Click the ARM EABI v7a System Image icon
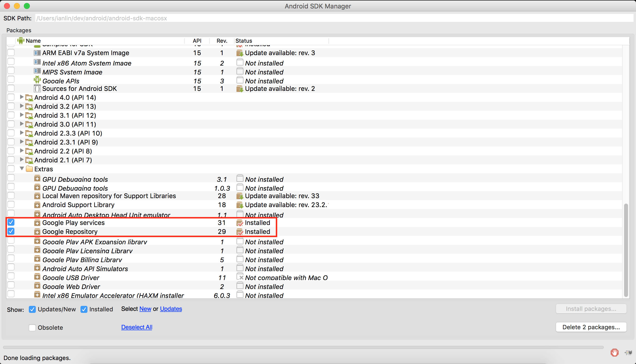636x364 pixels. click(x=37, y=53)
